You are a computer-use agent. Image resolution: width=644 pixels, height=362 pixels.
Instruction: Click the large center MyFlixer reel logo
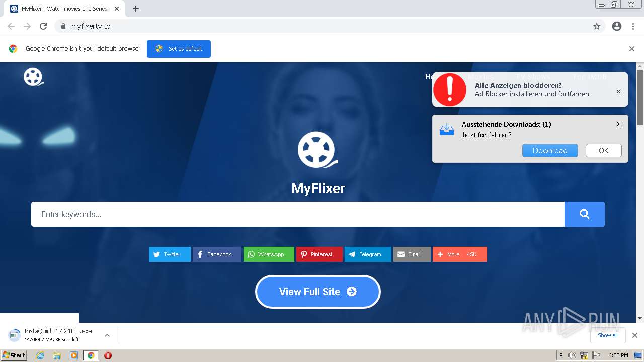pyautogui.click(x=317, y=150)
